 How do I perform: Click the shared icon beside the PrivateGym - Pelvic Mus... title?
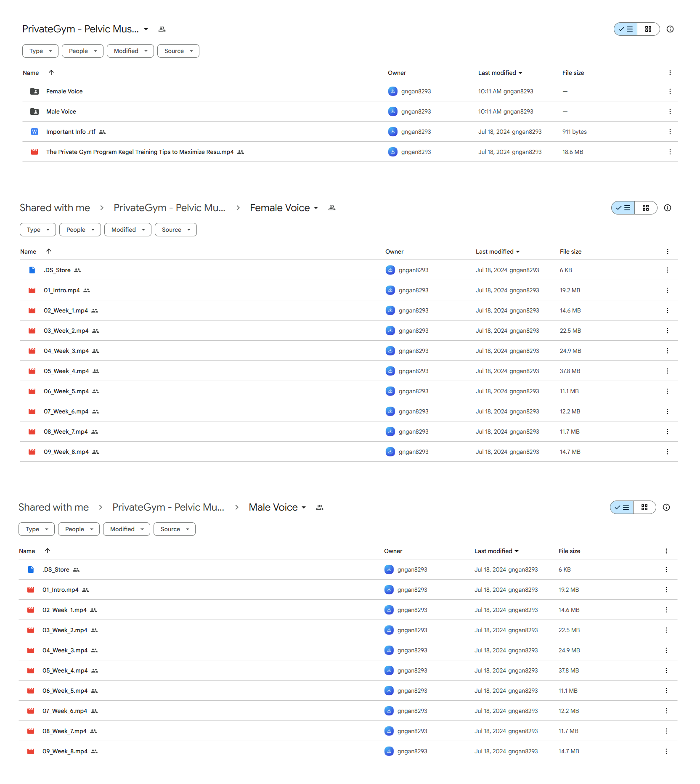click(x=162, y=29)
